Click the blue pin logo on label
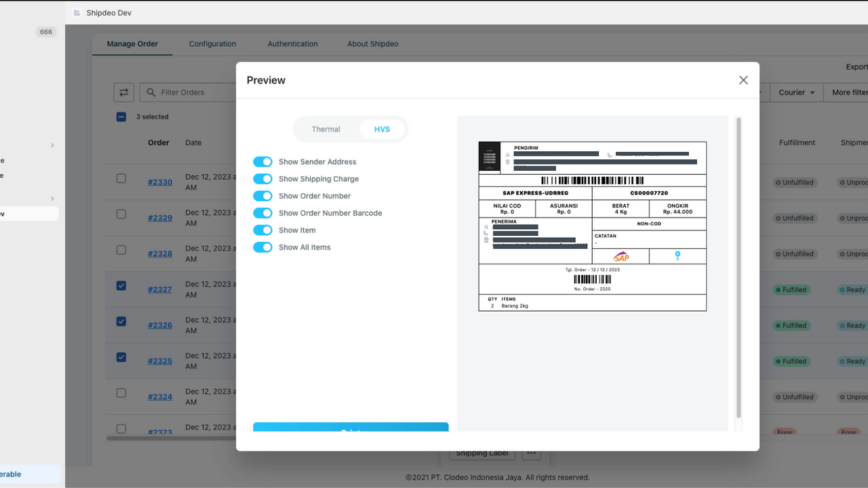Viewport: 868px width, 488px height. click(677, 256)
